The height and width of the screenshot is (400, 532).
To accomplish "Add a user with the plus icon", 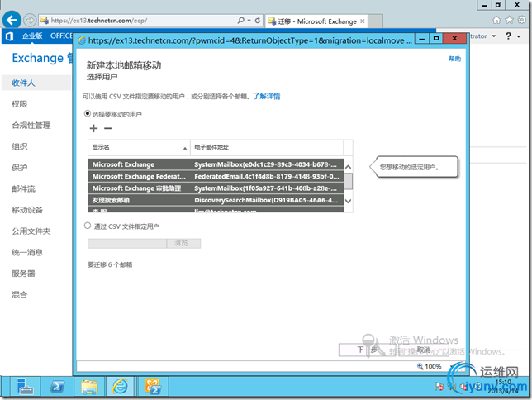I will point(93,128).
